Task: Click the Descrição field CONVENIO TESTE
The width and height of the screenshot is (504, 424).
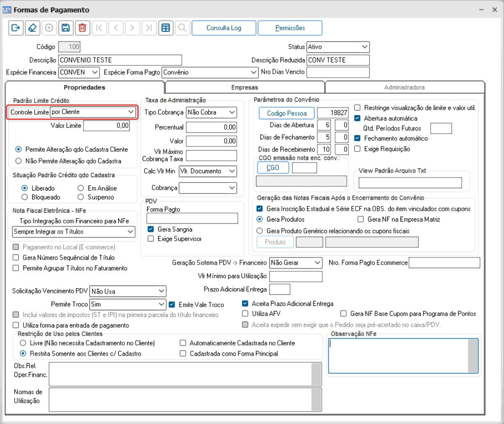Action: [x=120, y=60]
